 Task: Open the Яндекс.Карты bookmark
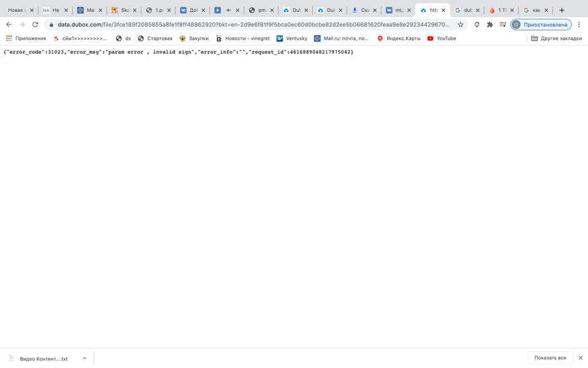coord(399,38)
